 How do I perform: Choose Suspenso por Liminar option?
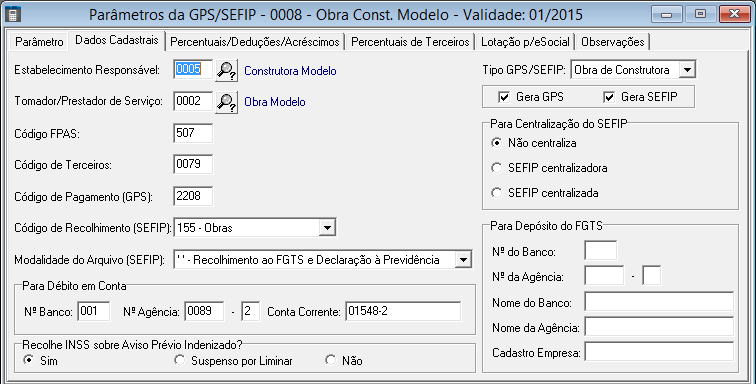click(179, 360)
